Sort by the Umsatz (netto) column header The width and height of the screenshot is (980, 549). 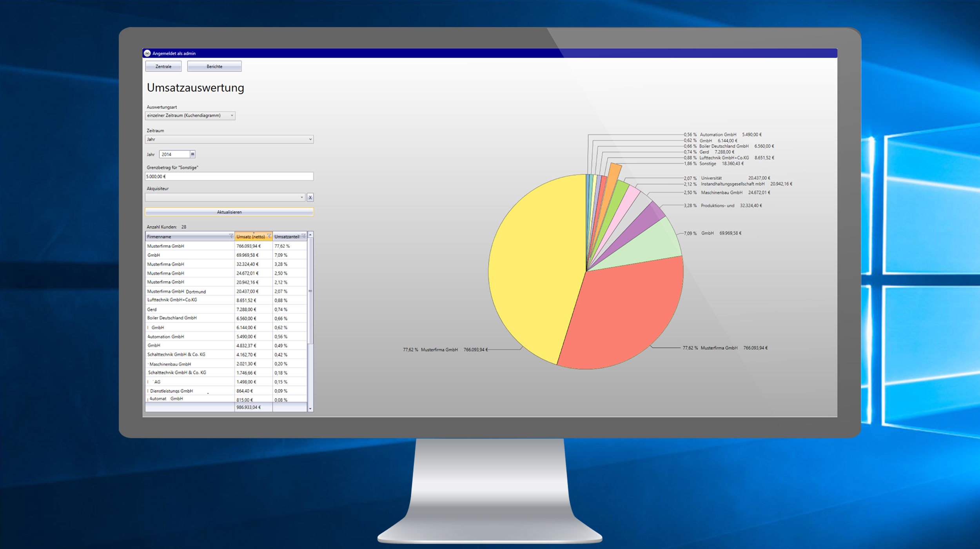[x=250, y=236]
